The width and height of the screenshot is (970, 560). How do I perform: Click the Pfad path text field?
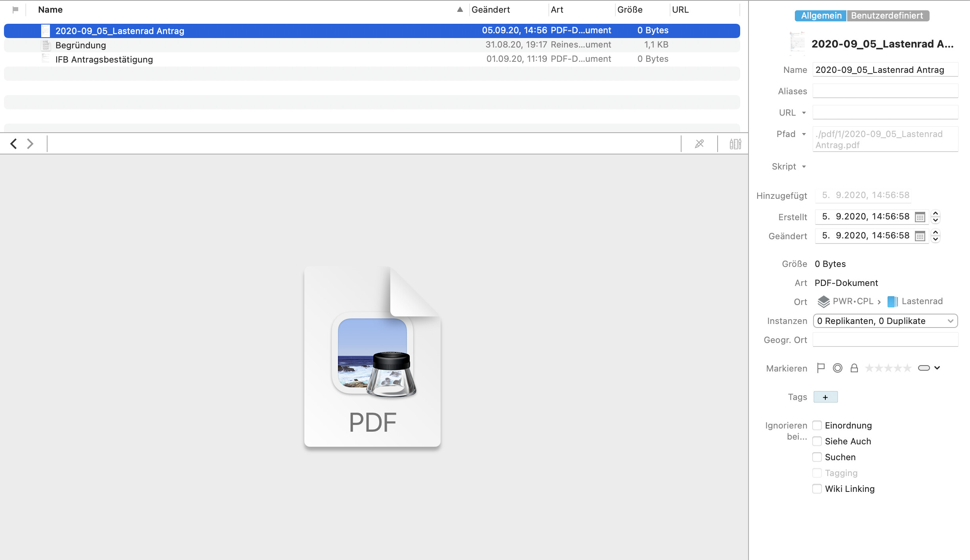pos(885,139)
